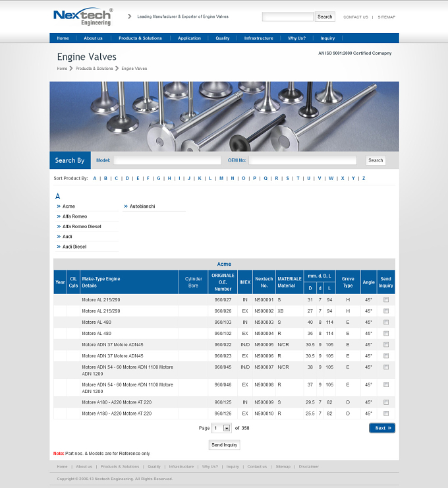Open the Inquiry menu item
448x488 pixels.
327,38
